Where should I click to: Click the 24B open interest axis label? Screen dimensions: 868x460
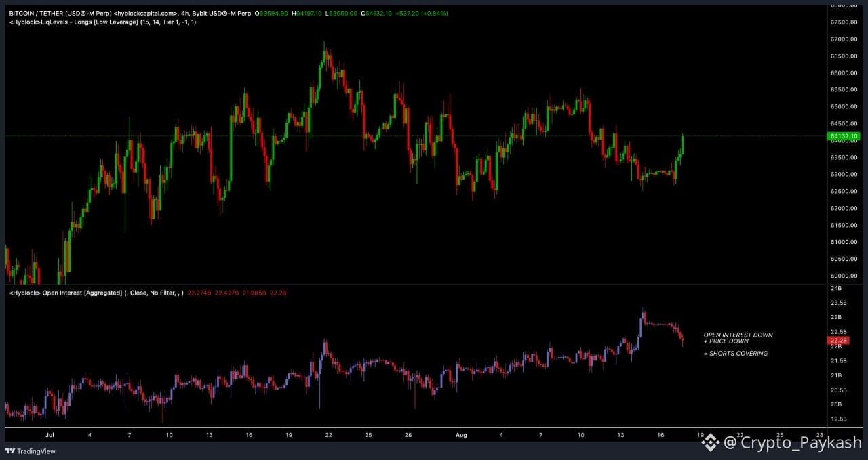pyautogui.click(x=835, y=288)
